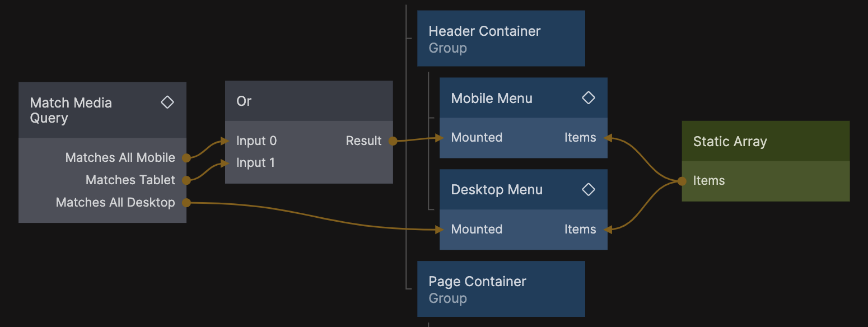Screen dimensions: 868x327
Task: Click the Matches All Desktop output port dot
Action: [x=186, y=203]
